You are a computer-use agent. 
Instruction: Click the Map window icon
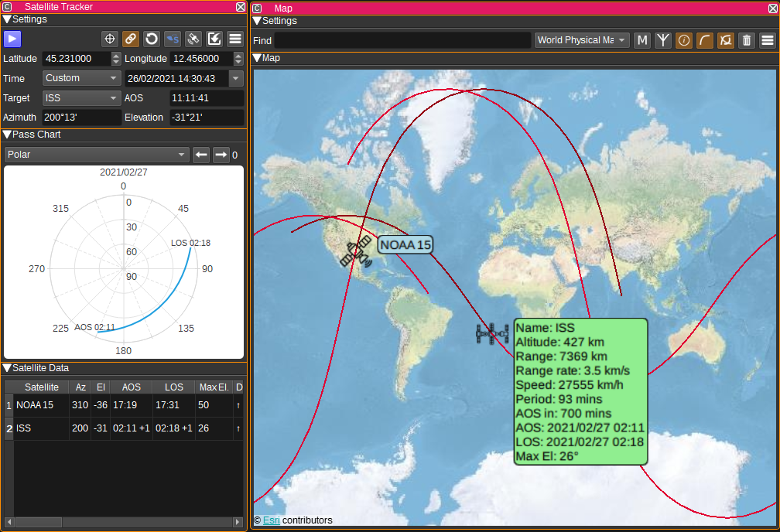tap(257, 9)
